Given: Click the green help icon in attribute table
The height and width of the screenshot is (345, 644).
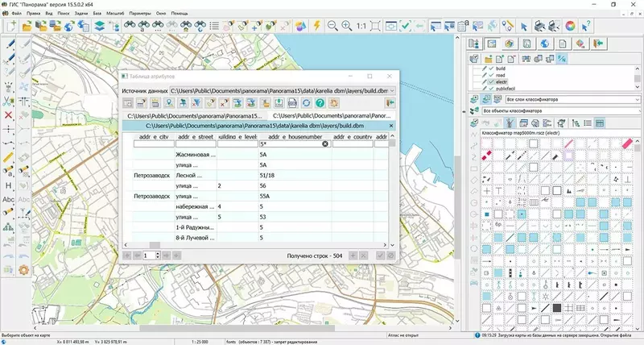Looking at the screenshot, I should click(x=320, y=103).
